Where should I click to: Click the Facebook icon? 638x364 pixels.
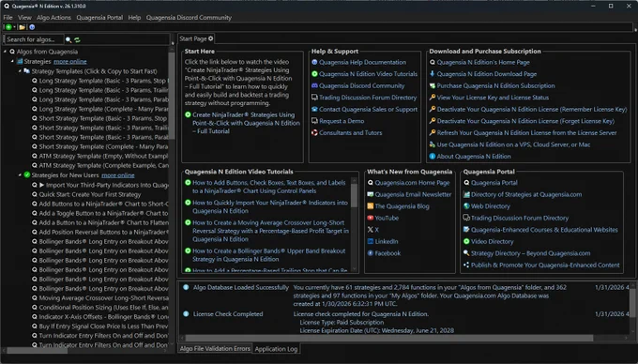click(x=371, y=253)
